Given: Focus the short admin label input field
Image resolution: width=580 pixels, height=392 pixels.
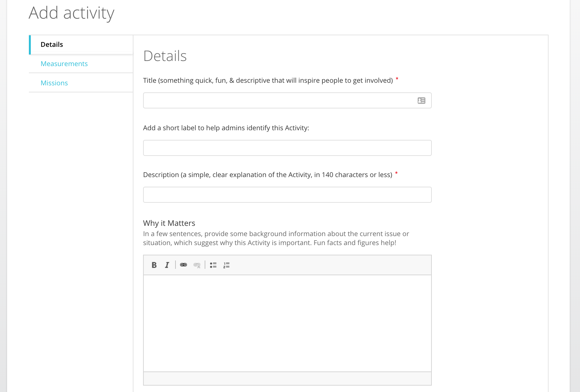Looking at the screenshot, I should (287, 148).
